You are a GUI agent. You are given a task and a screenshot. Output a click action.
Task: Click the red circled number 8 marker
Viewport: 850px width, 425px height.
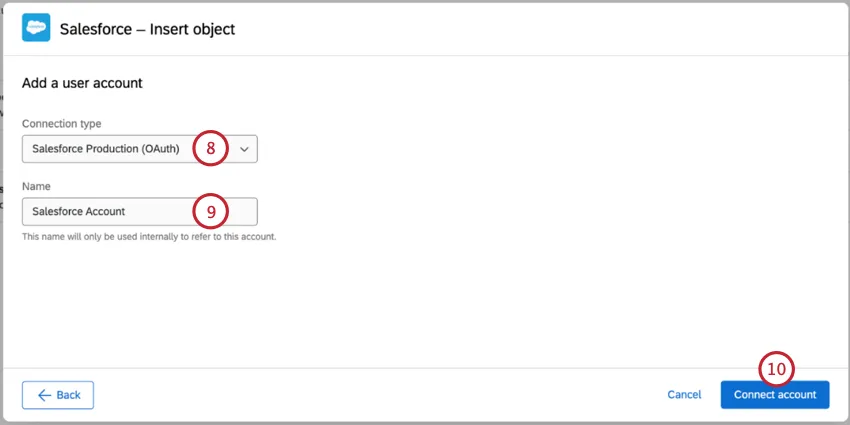[x=211, y=148]
